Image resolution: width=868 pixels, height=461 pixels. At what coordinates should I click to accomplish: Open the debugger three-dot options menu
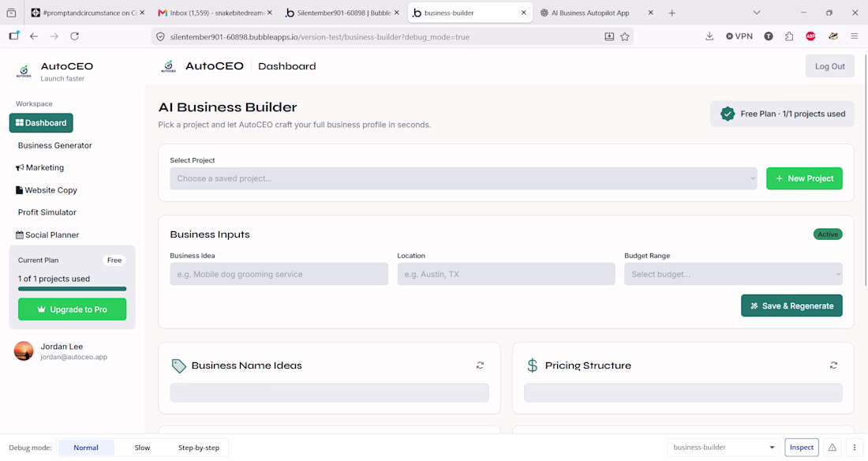[x=854, y=447]
